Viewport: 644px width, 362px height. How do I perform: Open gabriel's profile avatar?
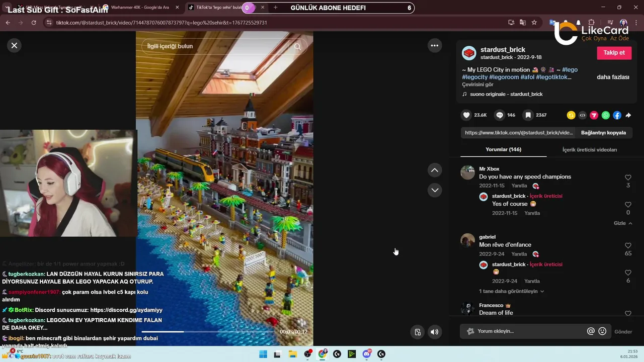tap(467, 240)
